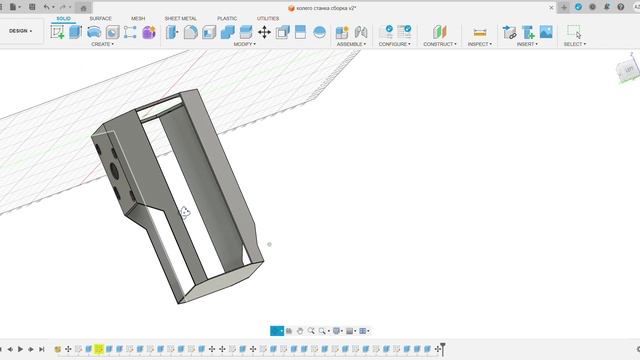
Task: Click the timeline end marker handle
Action: coord(442,349)
